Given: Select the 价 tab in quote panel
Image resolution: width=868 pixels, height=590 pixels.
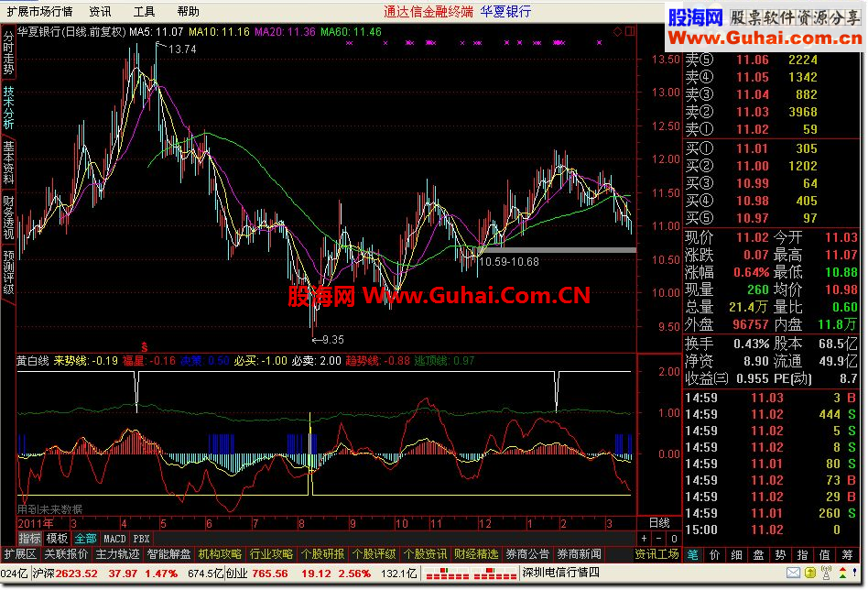Looking at the screenshot, I should [715, 554].
